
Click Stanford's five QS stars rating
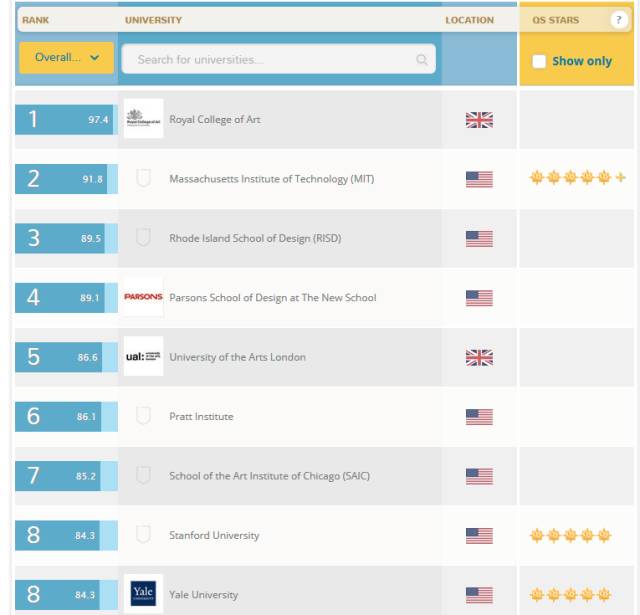pyautogui.click(x=570, y=535)
